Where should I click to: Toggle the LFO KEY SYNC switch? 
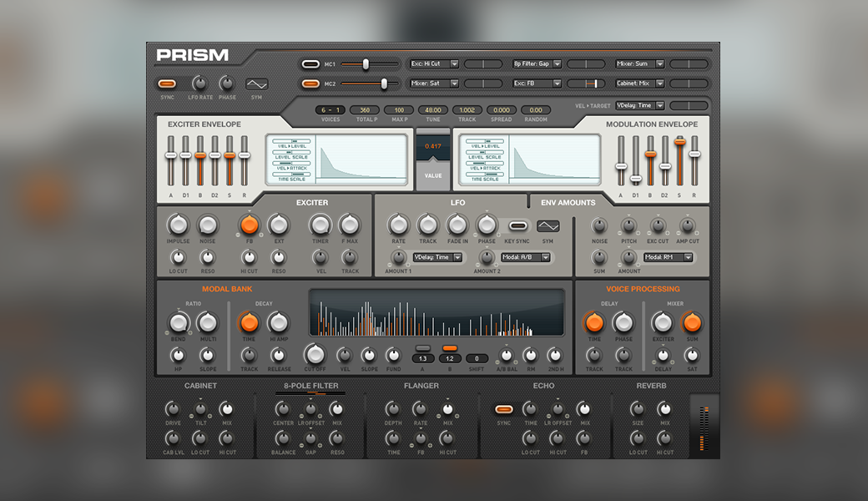(x=518, y=225)
